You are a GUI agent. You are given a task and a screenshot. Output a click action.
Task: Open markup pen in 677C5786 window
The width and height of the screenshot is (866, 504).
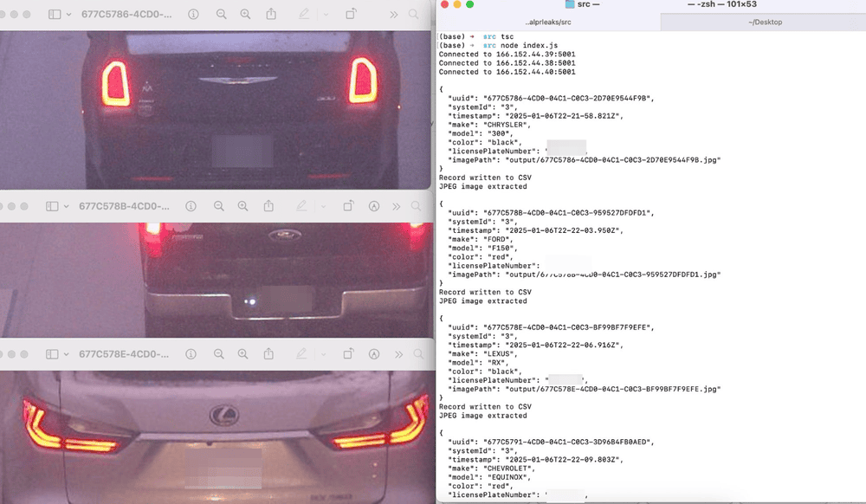click(304, 14)
